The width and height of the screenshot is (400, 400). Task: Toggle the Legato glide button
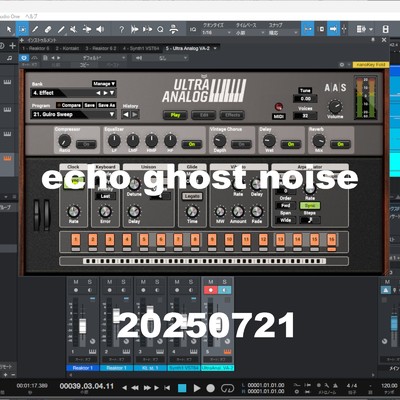[192, 196]
